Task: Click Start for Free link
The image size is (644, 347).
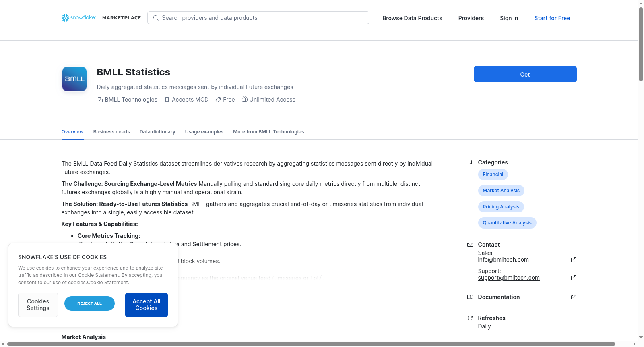Action: click(552, 18)
